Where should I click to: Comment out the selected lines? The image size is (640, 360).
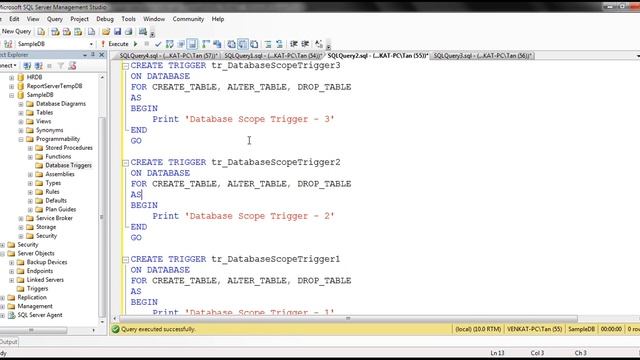click(268, 44)
